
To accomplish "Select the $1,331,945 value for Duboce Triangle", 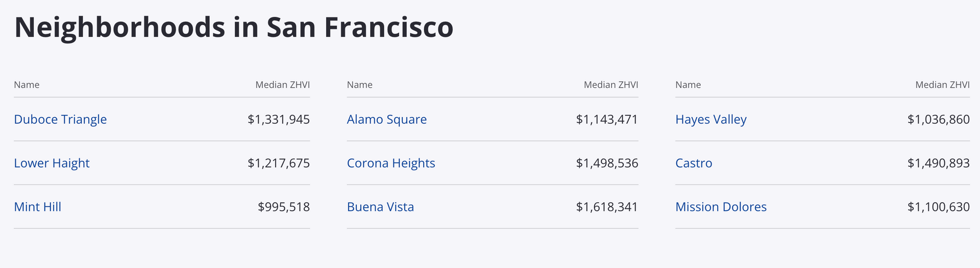I will click(279, 119).
